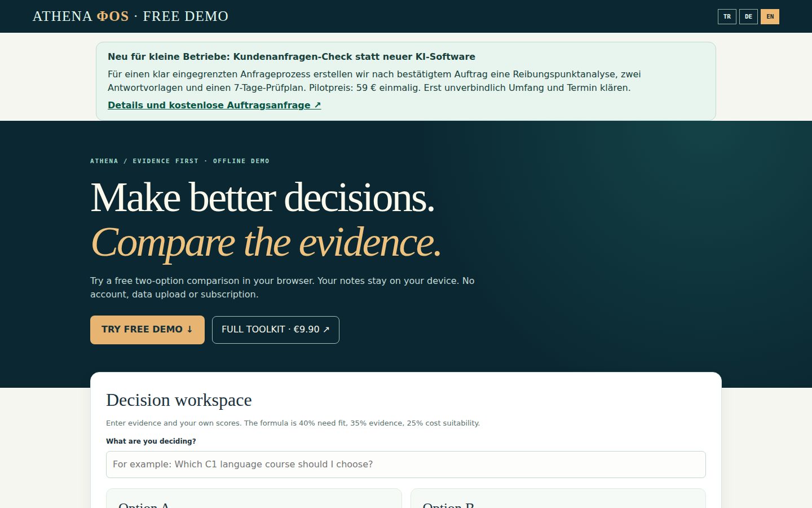Select the EN language option
The width and height of the screenshot is (812, 508).
coord(770,16)
